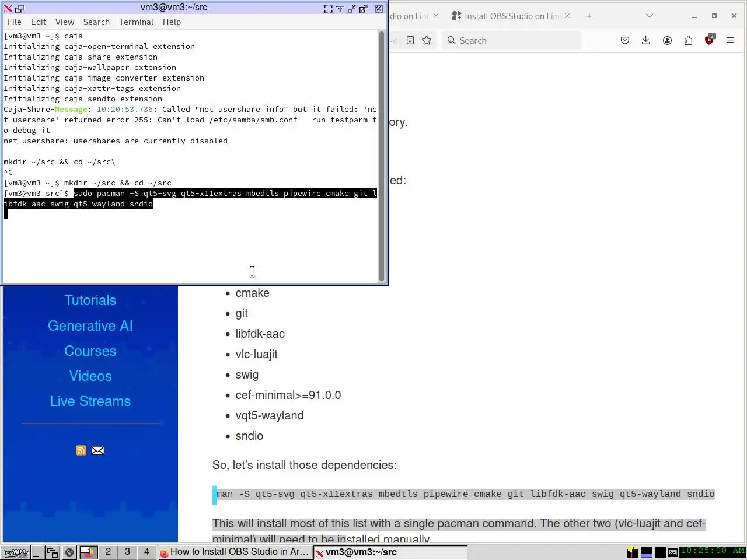This screenshot has width=747, height=560.
Task: Open the Pocket save icon
Action: (x=625, y=40)
